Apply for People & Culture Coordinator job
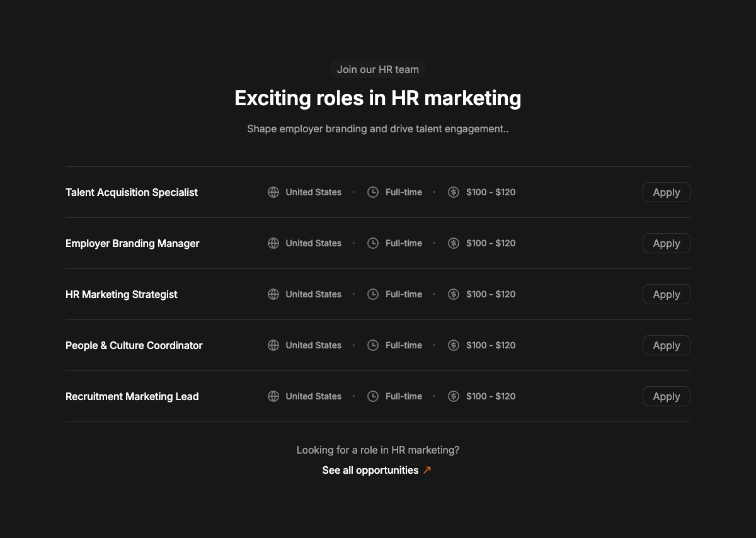756x538 pixels. click(667, 345)
